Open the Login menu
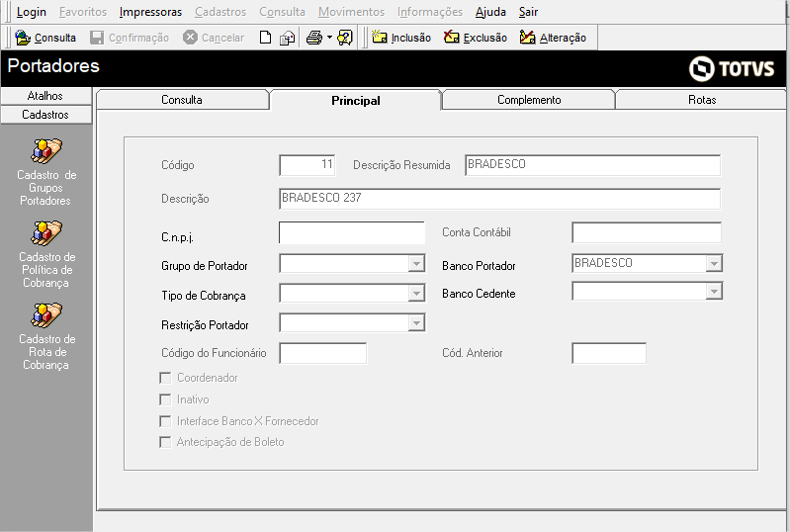Screen dimensions: 790x532 coord(32,12)
